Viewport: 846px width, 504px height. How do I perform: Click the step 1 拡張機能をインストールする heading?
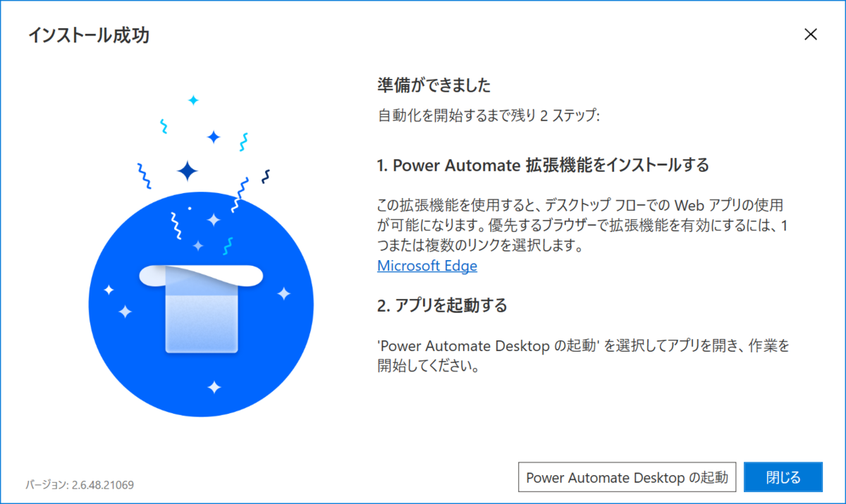[x=543, y=166]
